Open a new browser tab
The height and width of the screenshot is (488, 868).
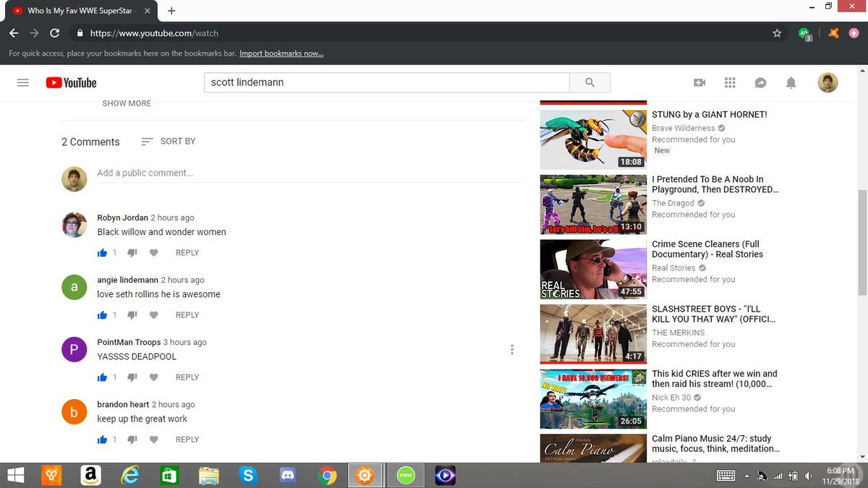[x=171, y=11]
